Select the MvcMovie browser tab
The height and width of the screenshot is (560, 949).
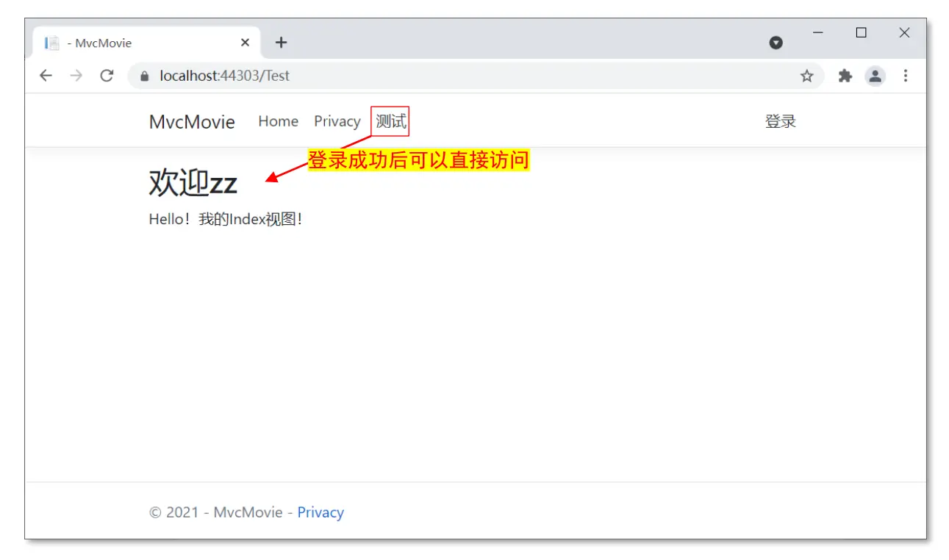pos(146,43)
